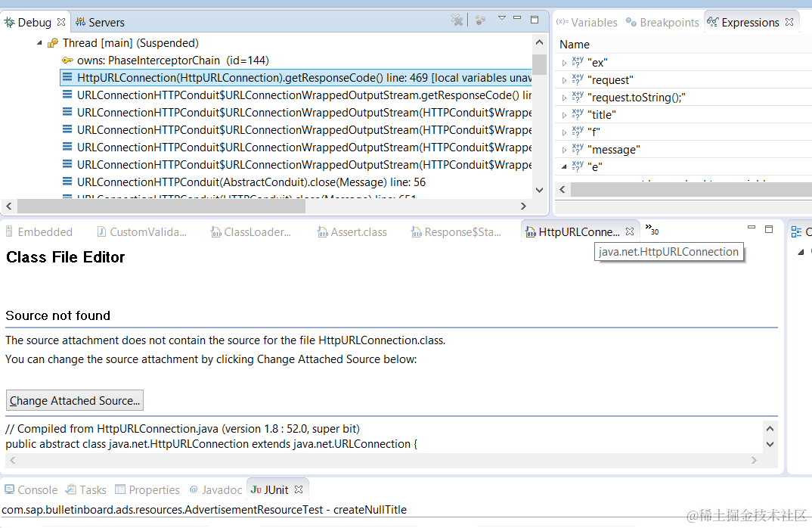Select owns: PhaseInterceptorChain (id=144) row
The width and height of the screenshot is (812, 528).
click(296, 60)
